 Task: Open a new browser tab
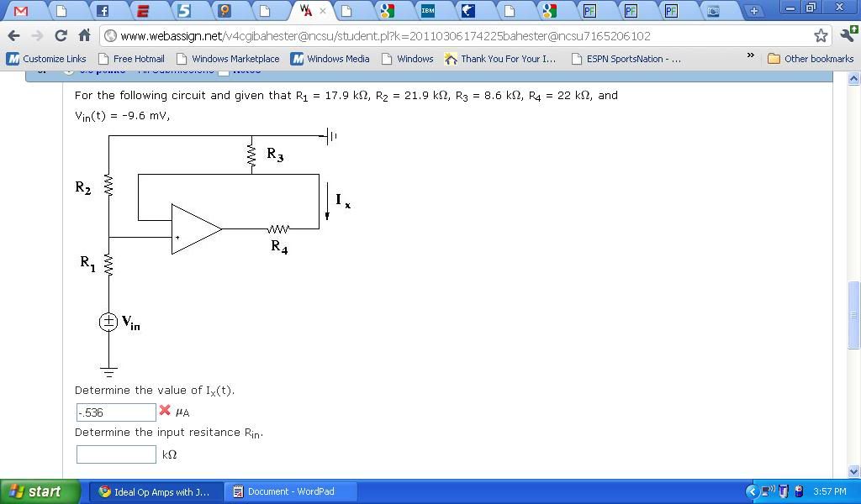pos(753,11)
